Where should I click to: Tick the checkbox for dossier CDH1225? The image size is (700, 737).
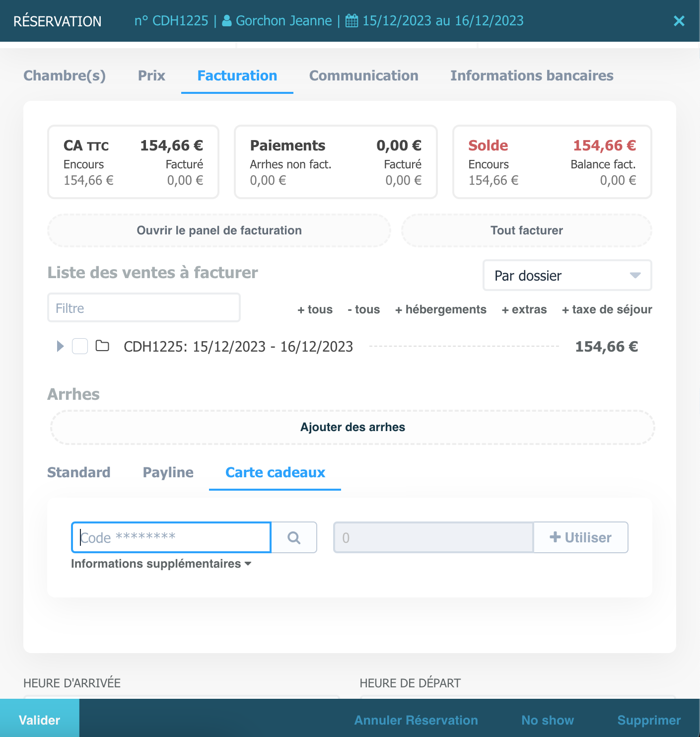coord(80,346)
